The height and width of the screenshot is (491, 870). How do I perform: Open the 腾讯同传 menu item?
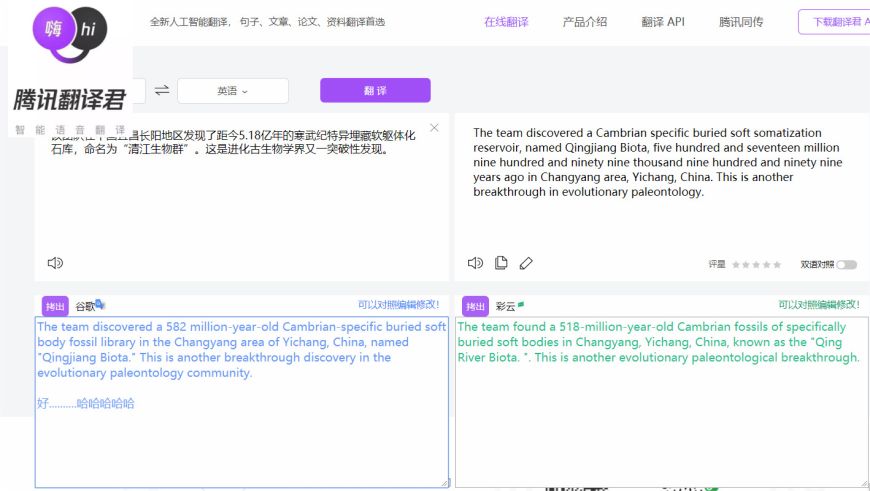coord(741,22)
